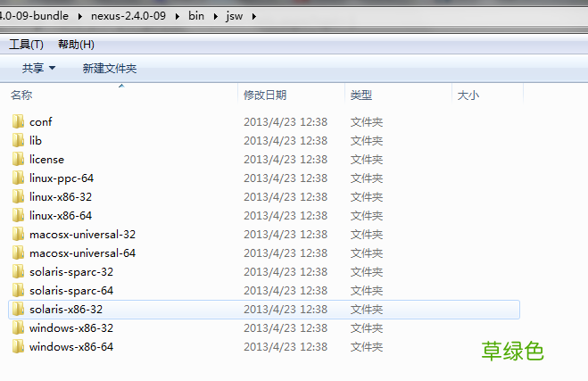Select the macosx-universal-32 folder name
This screenshot has width=588, height=381.
[82, 235]
